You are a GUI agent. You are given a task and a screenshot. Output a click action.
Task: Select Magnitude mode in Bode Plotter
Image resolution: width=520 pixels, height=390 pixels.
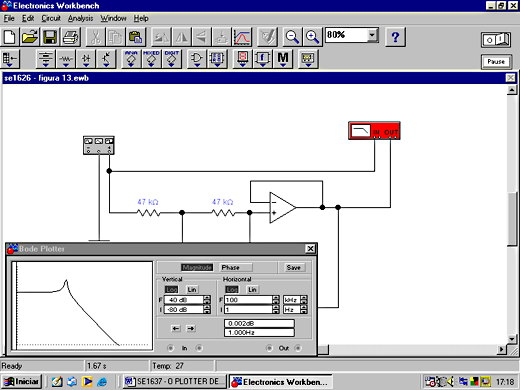(x=197, y=267)
